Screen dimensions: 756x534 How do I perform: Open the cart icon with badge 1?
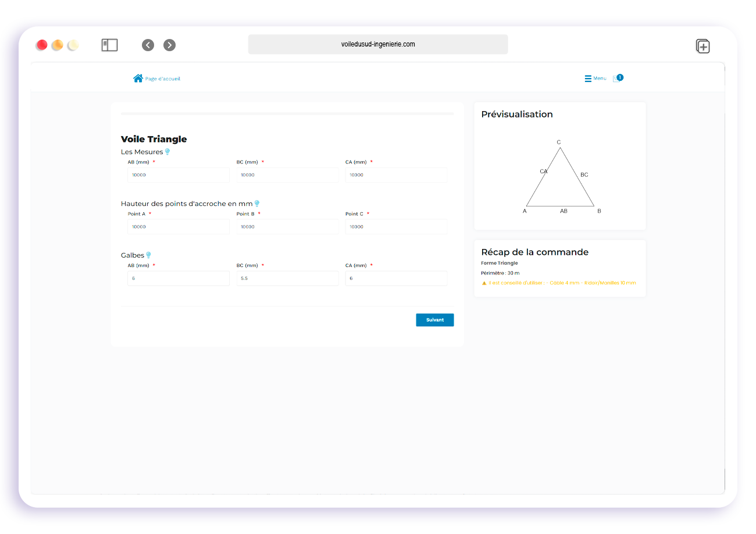click(618, 79)
